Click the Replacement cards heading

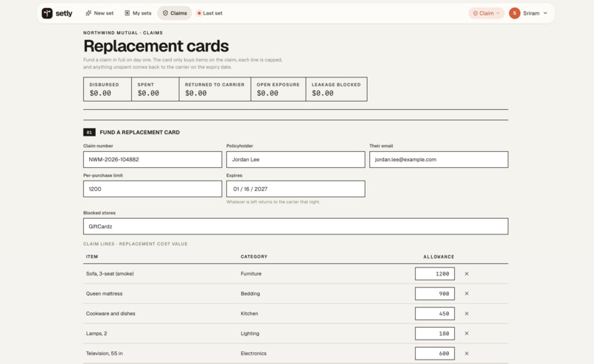(156, 46)
